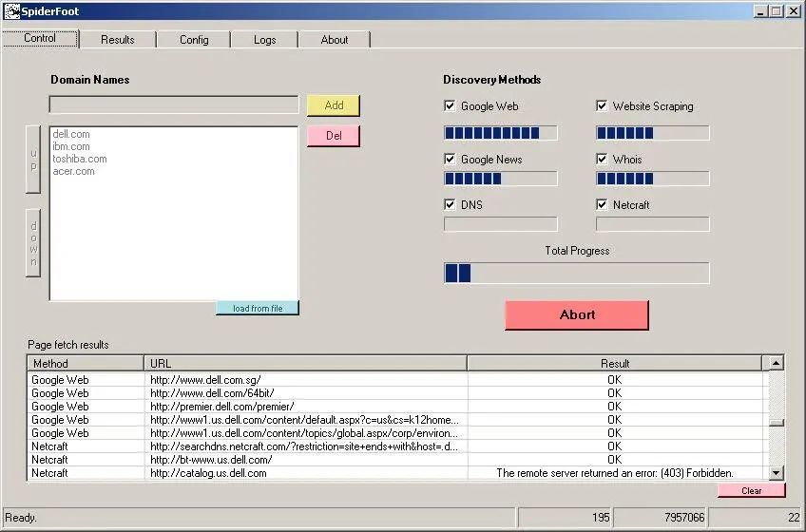
Task: Click the SpiderFoot title bar icon
Action: click(x=11, y=10)
